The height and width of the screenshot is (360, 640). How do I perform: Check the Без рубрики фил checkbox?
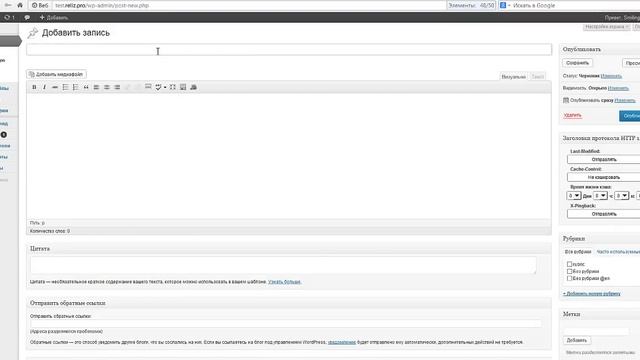(569, 278)
